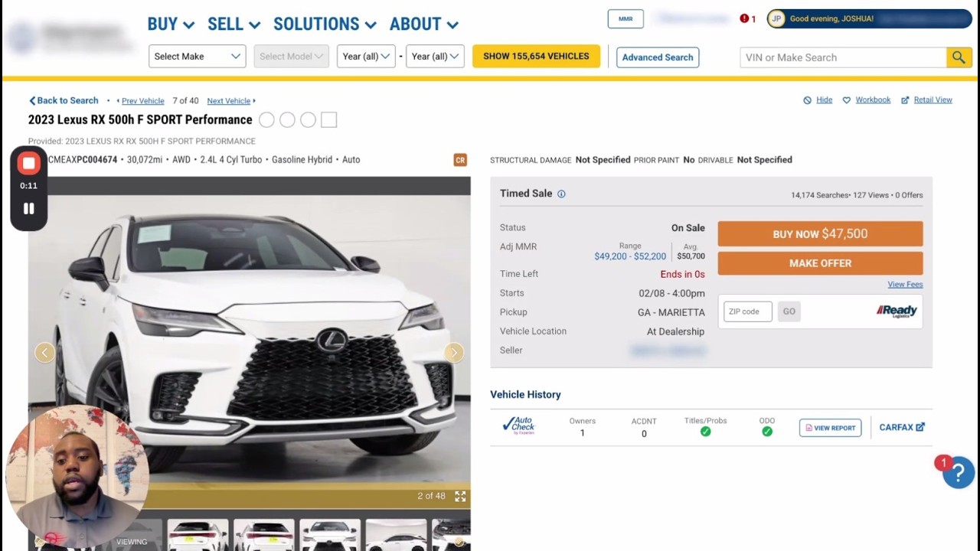Select the side profile thumbnail
980x551 pixels.
(396, 535)
